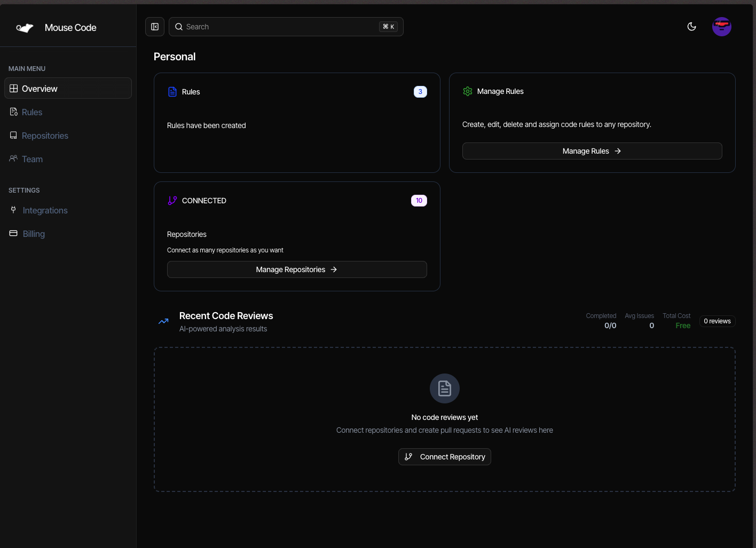Click the document icon on Rules card
756x548 pixels.
tap(172, 91)
